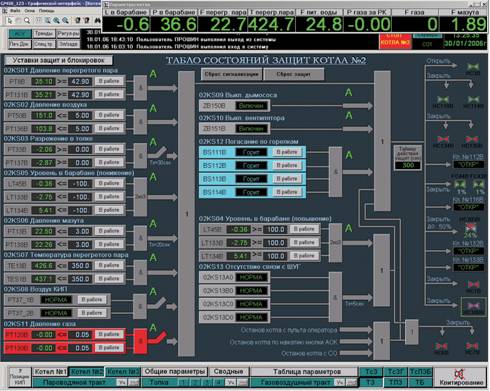This screenshot has width=490, height=391.
Task: Click Останов котла с пульта оператора label
Action: [289, 330]
